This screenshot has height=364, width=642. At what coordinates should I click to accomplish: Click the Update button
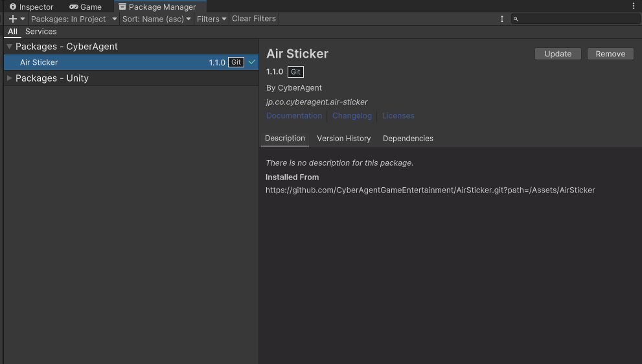click(558, 54)
